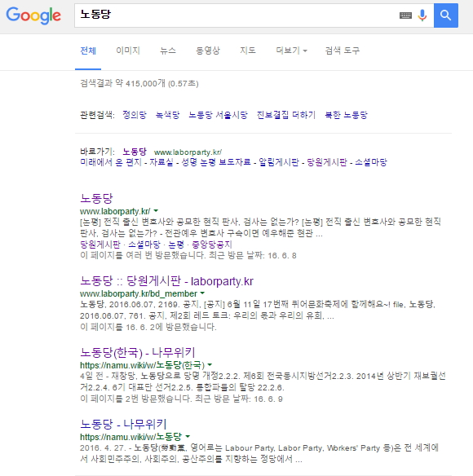Click related search 정의당
The height and width of the screenshot is (476, 473).
click(x=135, y=115)
